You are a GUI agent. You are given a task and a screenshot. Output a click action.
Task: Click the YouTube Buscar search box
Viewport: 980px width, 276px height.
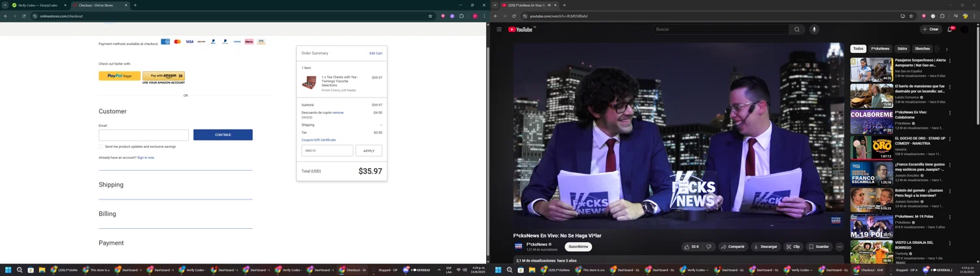[721, 29]
